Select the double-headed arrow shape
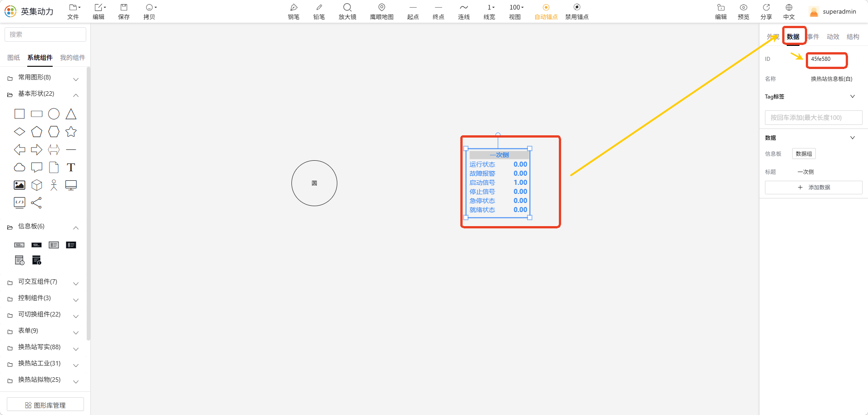The width and height of the screenshot is (868, 415). pos(54,149)
